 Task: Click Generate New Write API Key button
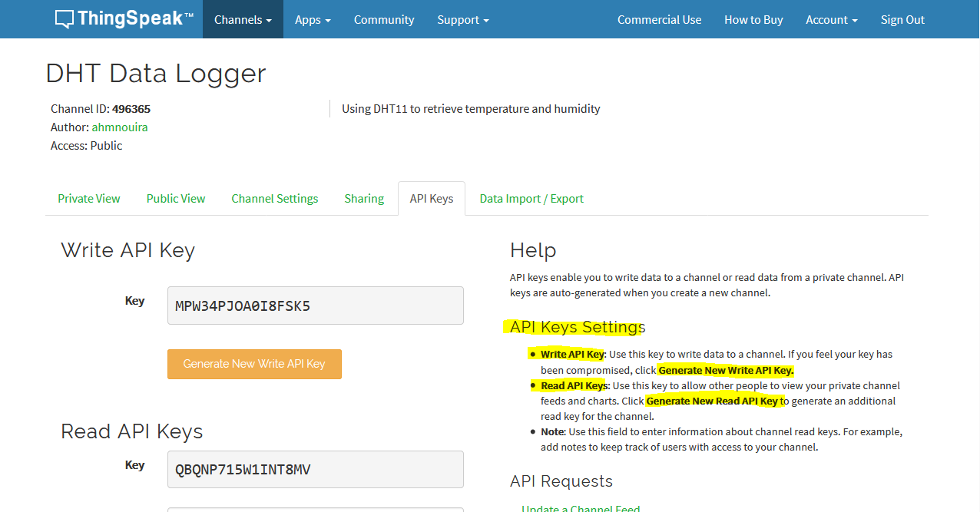tap(254, 364)
